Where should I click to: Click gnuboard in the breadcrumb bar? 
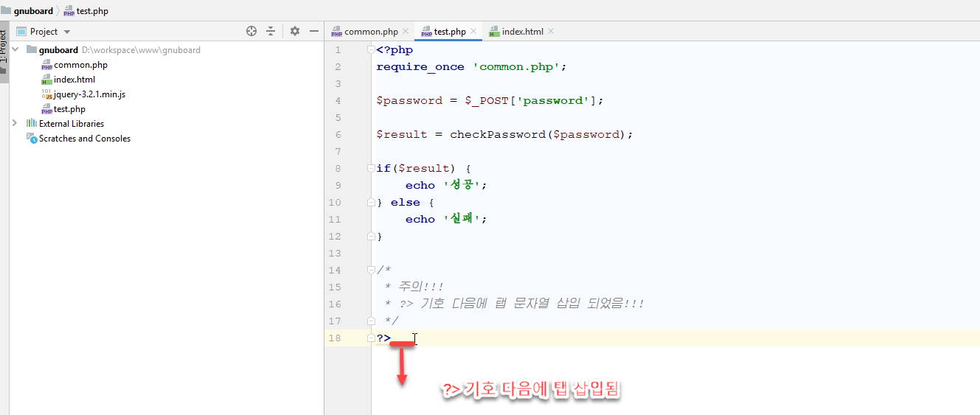coord(32,11)
